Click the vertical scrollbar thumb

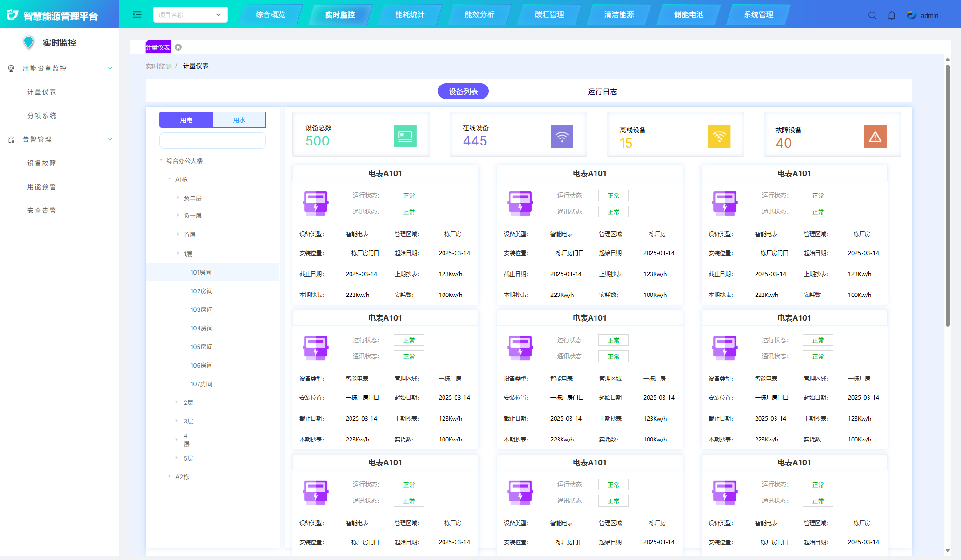(x=948, y=195)
